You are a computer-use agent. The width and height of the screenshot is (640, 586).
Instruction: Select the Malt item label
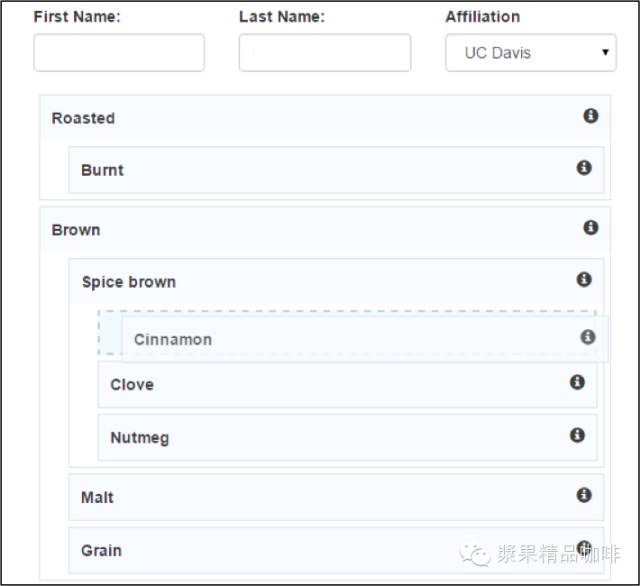[97, 497]
